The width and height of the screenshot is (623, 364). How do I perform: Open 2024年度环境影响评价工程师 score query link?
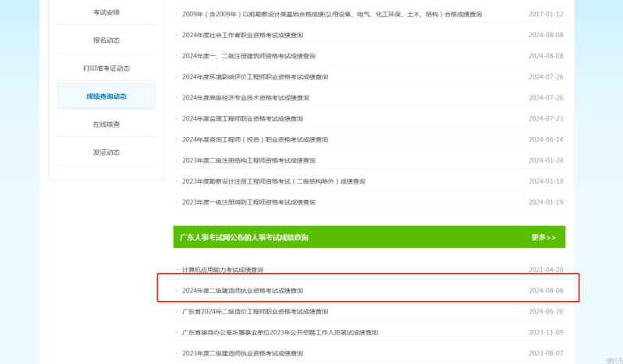click(255, 77)
